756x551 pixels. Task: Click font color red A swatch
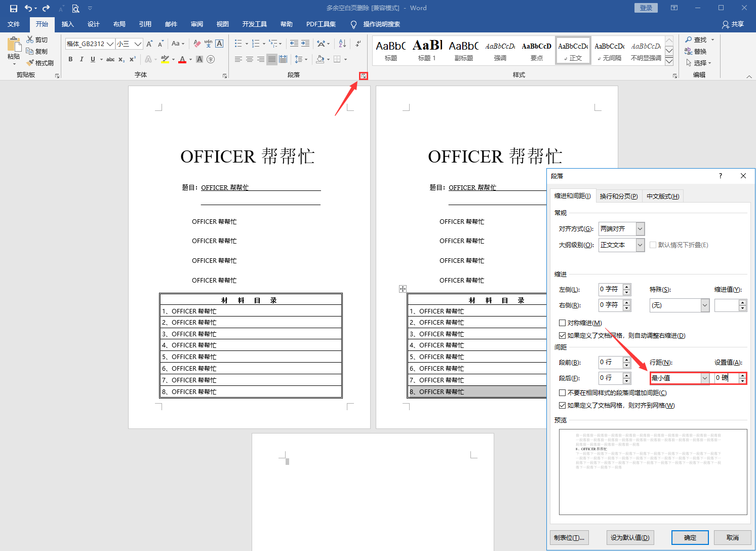pos(182,59)
